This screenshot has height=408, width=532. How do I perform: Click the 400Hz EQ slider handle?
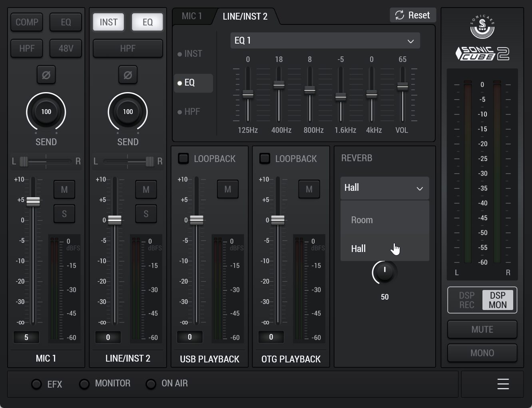click(x=279, y=85)
